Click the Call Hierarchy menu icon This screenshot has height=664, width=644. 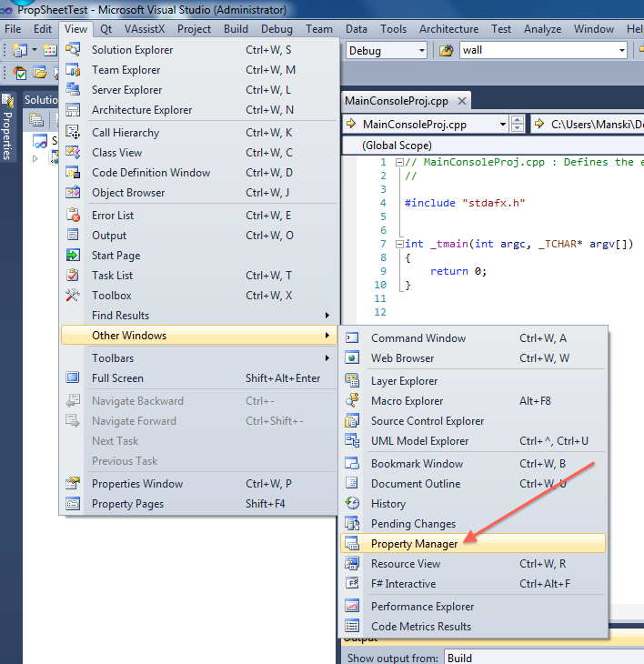tap(73, 132)
